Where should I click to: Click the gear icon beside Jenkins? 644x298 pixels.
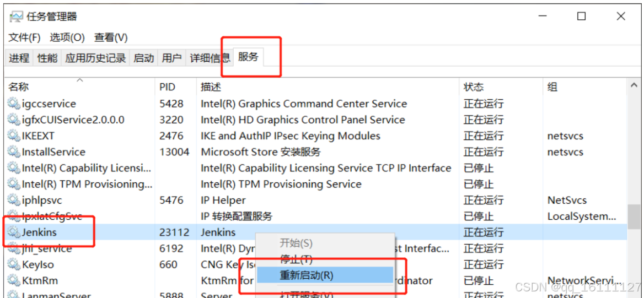14,232
